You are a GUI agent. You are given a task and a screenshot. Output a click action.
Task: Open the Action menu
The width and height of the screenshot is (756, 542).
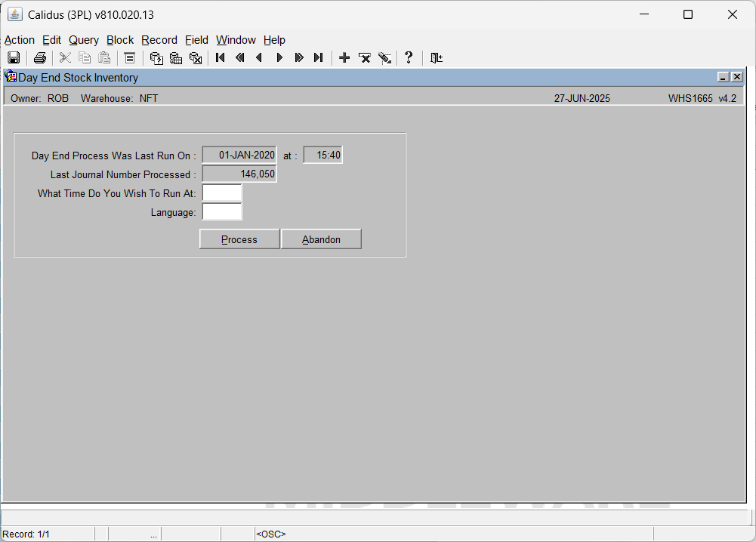tap(20, 40)
